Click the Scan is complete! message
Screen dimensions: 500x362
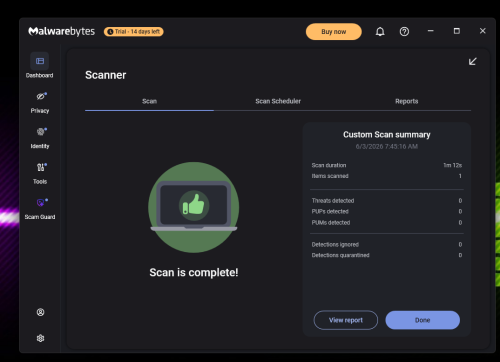[194, 272]
